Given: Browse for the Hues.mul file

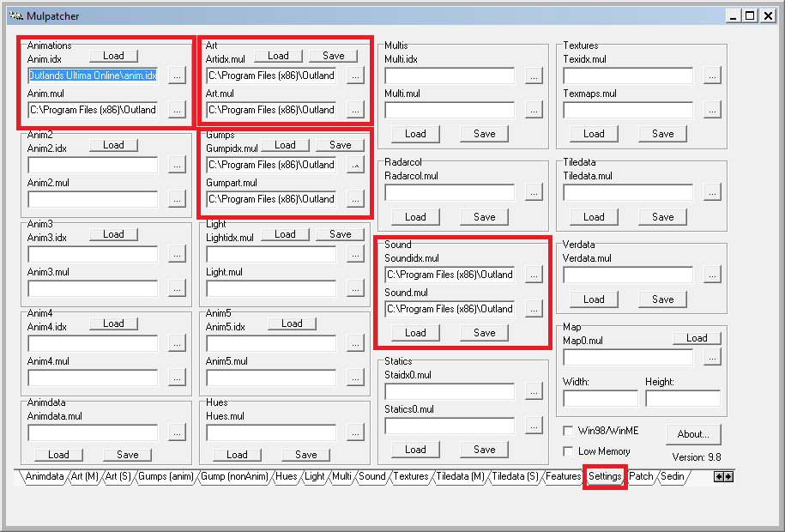Looking at the screenshot, I should tap(355, 432).
